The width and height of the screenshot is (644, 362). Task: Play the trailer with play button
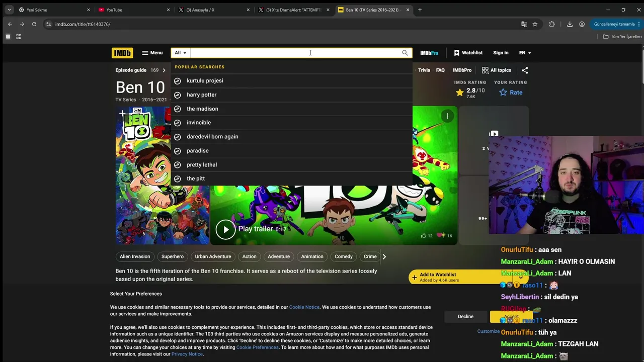coord(225,229)
